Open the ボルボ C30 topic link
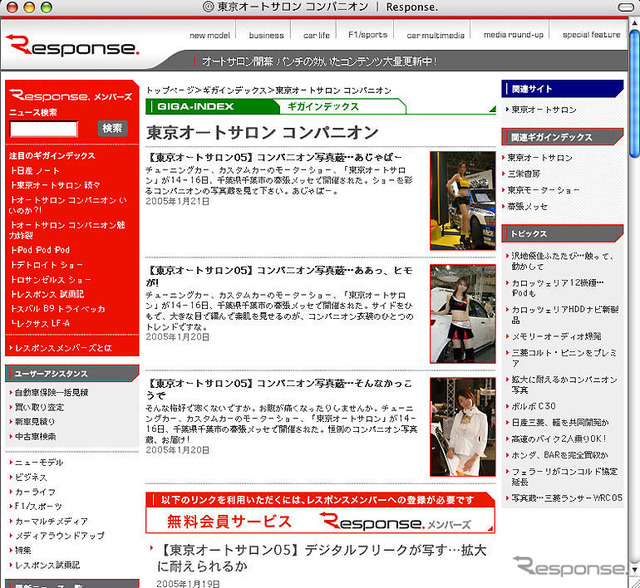640x588 pixels. (x=533, y=406)
